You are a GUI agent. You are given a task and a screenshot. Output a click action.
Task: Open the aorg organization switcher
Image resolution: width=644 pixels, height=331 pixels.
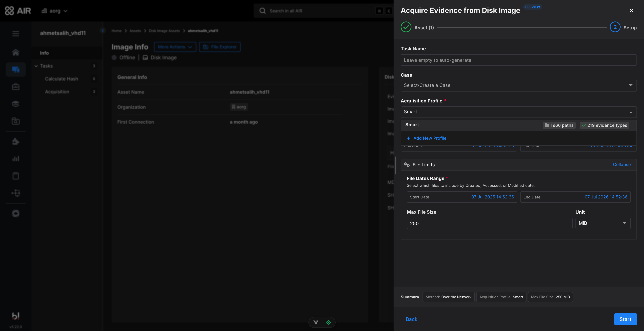(x=55, y=11)
